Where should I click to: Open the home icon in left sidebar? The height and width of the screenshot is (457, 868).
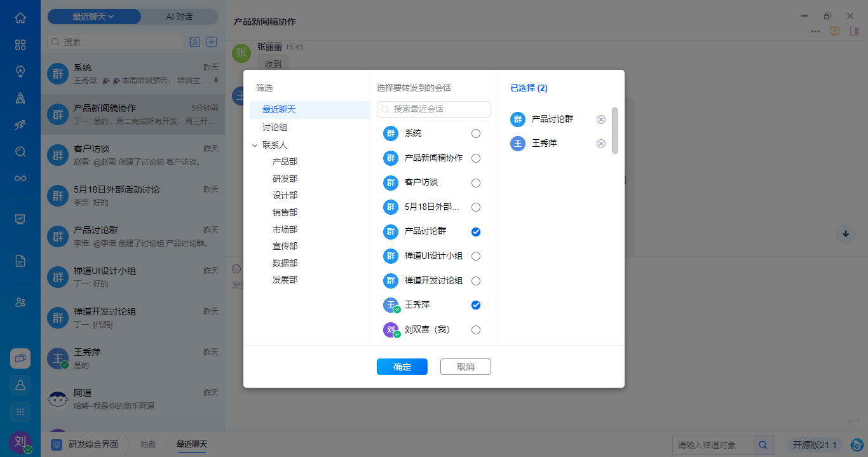[x=20, y=18]
